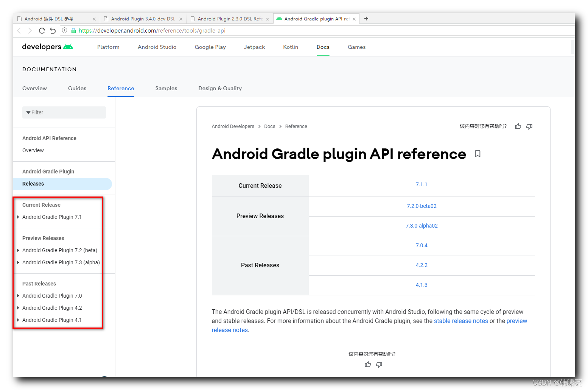
Task: Close the Android Plugin 3.4.0-dev DSL tab
Action: pyautogui.click(x=181, y=19)
